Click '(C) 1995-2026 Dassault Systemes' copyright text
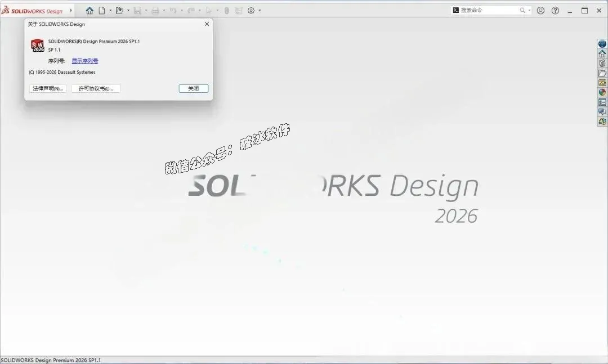Image resolution: width=608 pixels, height=364 pixels. point(62,72)
